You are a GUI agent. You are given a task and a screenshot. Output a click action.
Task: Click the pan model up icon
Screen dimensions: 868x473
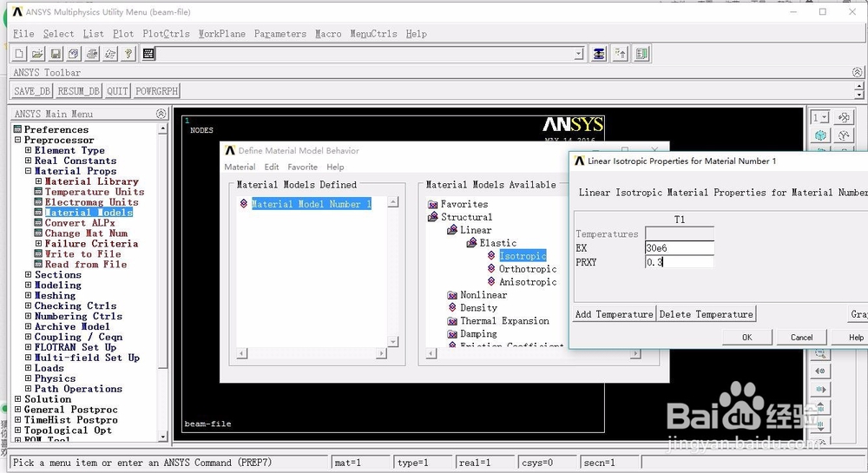click(x=820, y=407)
